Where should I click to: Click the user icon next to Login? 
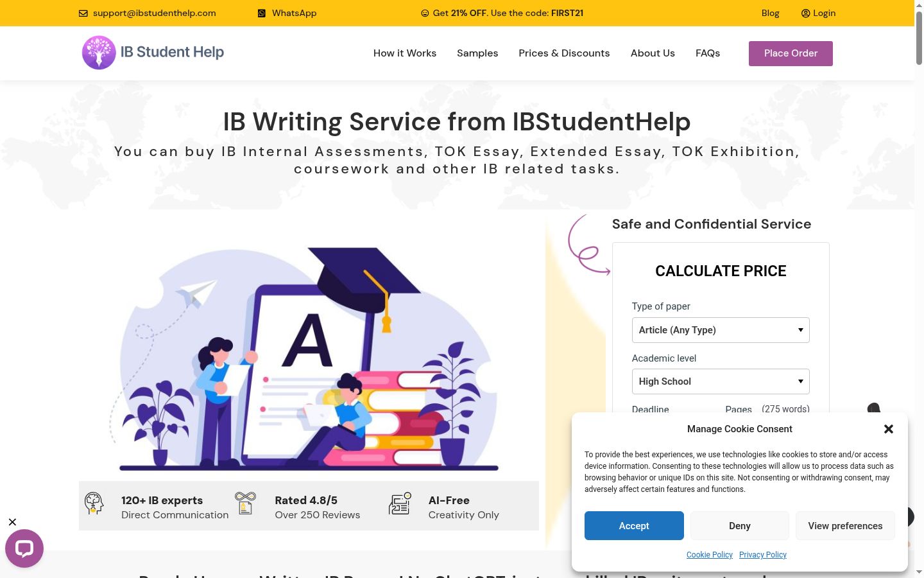click(x=806, y=13)
